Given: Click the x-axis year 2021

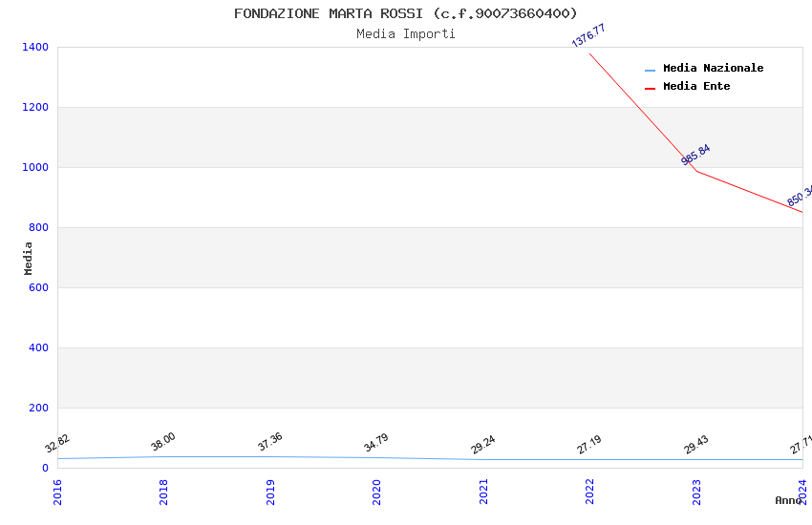Looking at the screenshot, I should [483, 492].
